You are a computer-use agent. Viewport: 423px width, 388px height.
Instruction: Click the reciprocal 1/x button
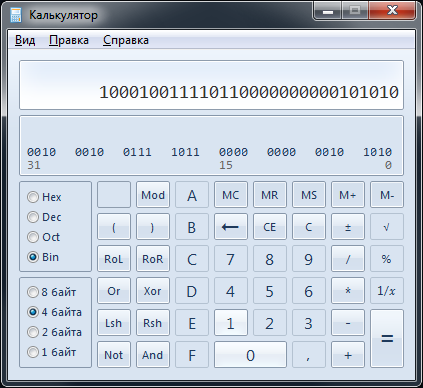(x=387, y=291)
